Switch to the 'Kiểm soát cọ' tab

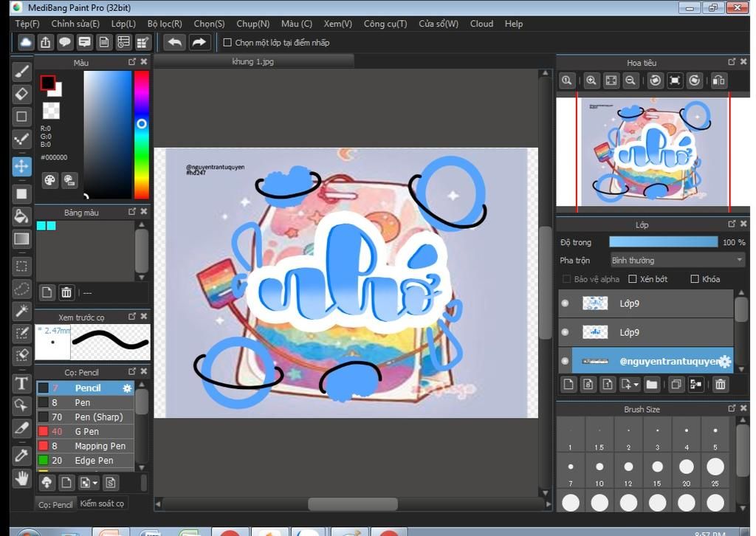[102, 504]
